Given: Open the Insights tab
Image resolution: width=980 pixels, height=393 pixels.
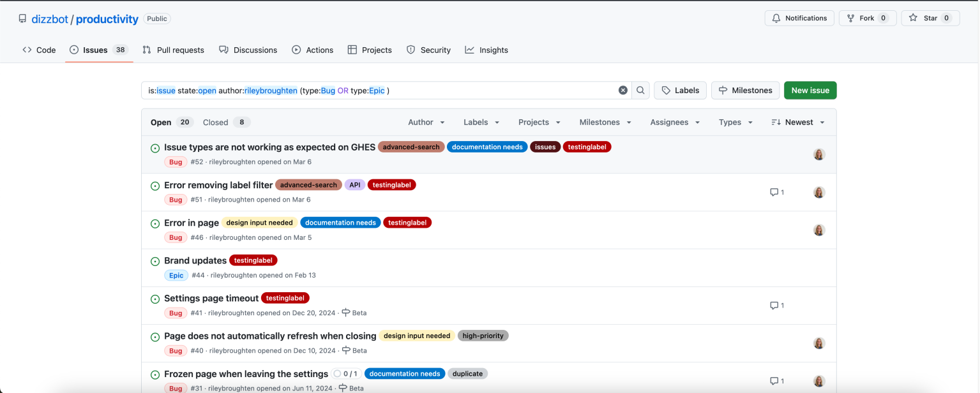Looking at the screenshot, I should pos(486,50).
